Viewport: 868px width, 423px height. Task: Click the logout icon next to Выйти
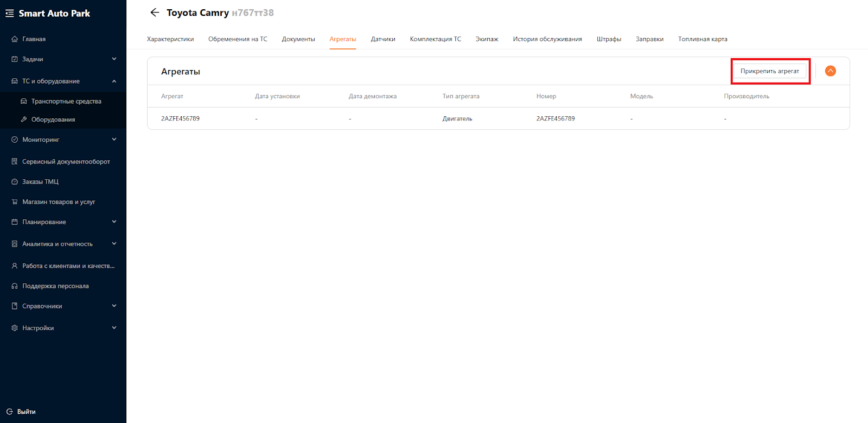click(9, 412)
